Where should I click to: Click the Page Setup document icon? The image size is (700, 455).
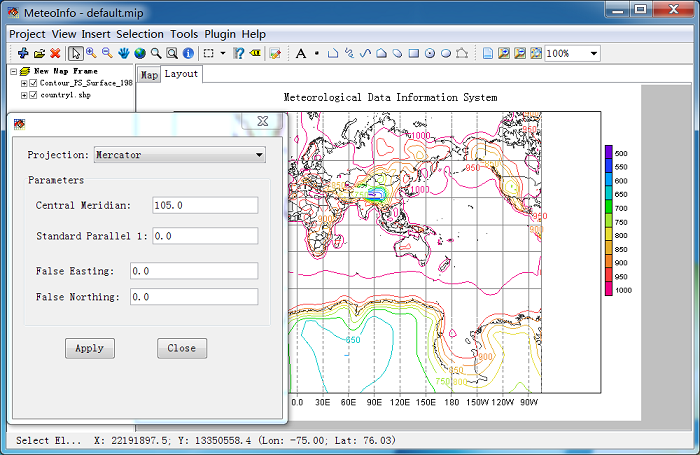tap(488, 54)
